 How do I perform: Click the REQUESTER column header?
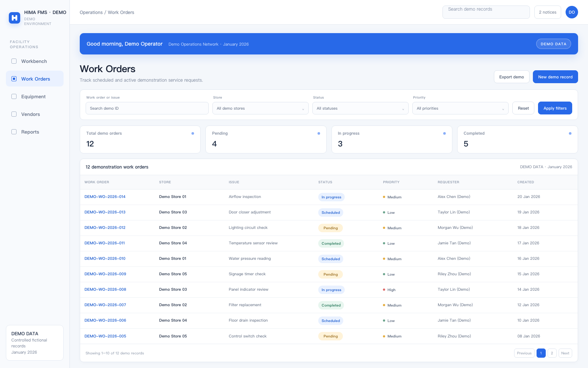click(448, 182)
